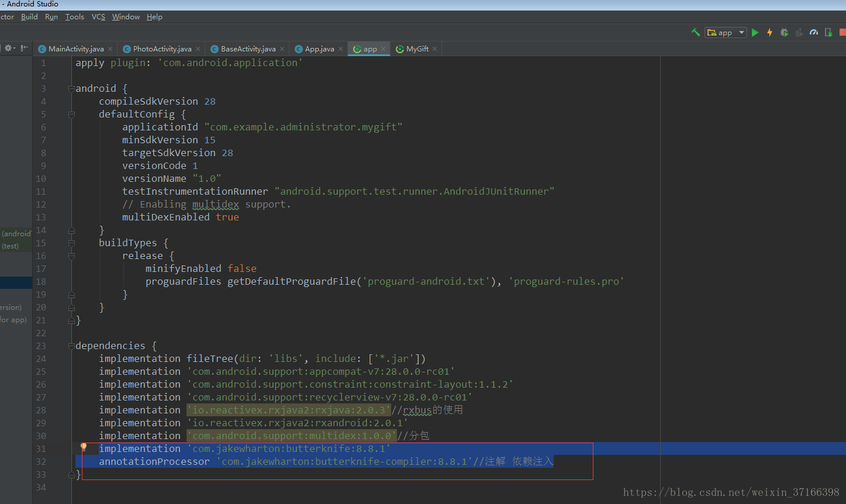Close the App.java tab

tap(340, 49)
